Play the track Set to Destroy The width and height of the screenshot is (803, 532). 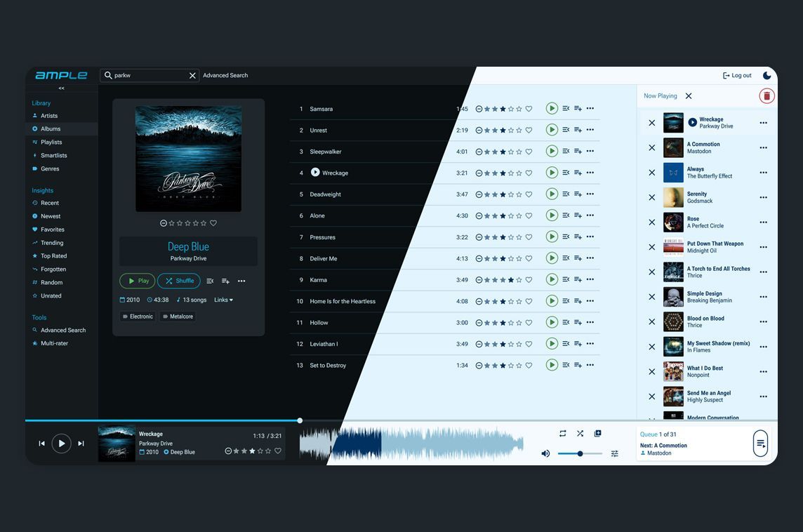click(552, 365)
